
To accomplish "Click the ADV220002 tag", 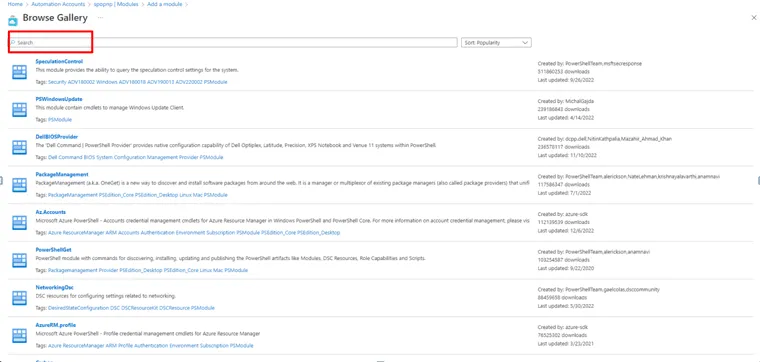I will click(189, 82).
